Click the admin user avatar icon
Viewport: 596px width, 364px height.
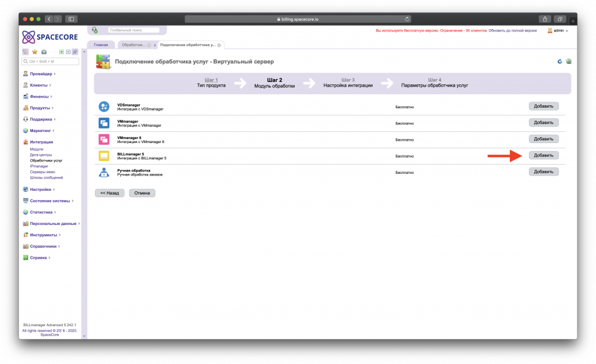tap(549, 30)
